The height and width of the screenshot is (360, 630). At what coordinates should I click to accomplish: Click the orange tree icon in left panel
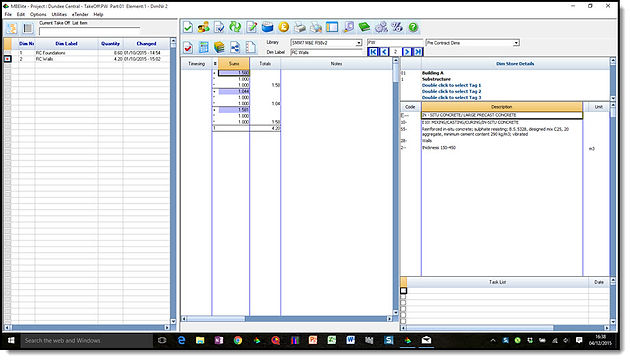tap(12, 28)
